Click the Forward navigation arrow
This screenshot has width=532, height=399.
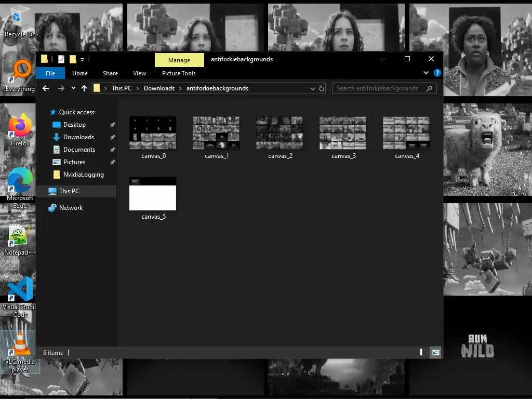[x=61, y=88]
